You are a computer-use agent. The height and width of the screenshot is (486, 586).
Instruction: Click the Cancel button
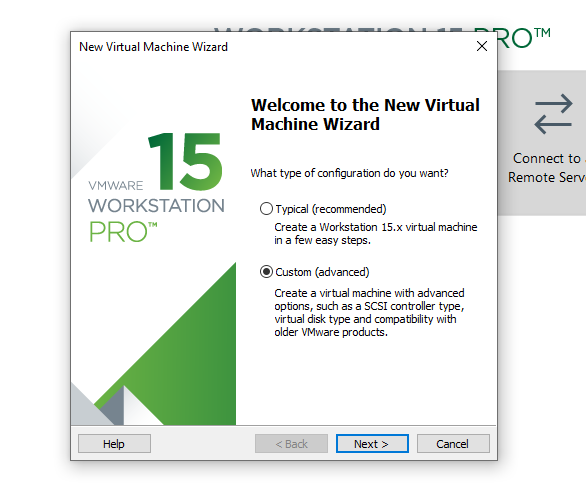[x=453, y=444]
